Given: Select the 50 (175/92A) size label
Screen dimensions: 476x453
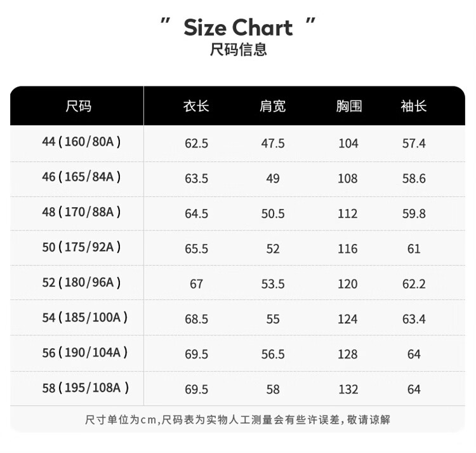Looking at the screenshot, I should [81, 247].
